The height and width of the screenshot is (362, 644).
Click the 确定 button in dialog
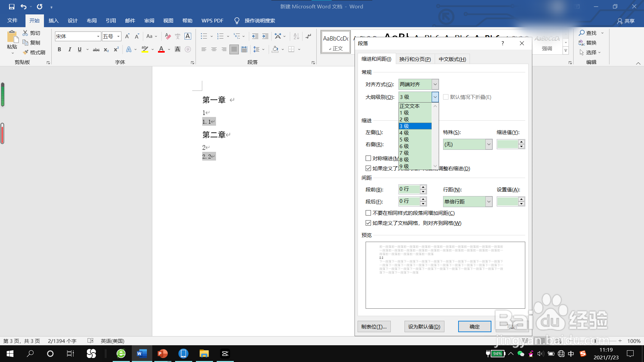(474, 326)
